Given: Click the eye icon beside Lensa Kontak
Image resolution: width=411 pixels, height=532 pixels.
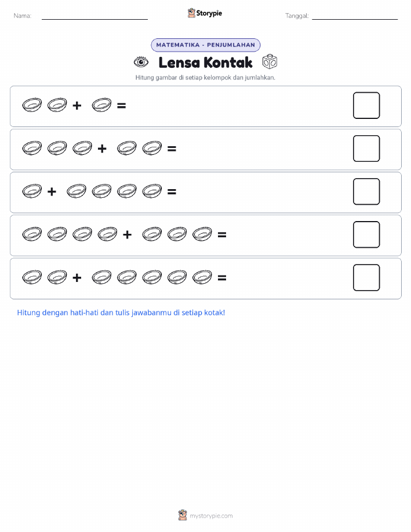Looking at the screenshot, I should click(141, 62).
